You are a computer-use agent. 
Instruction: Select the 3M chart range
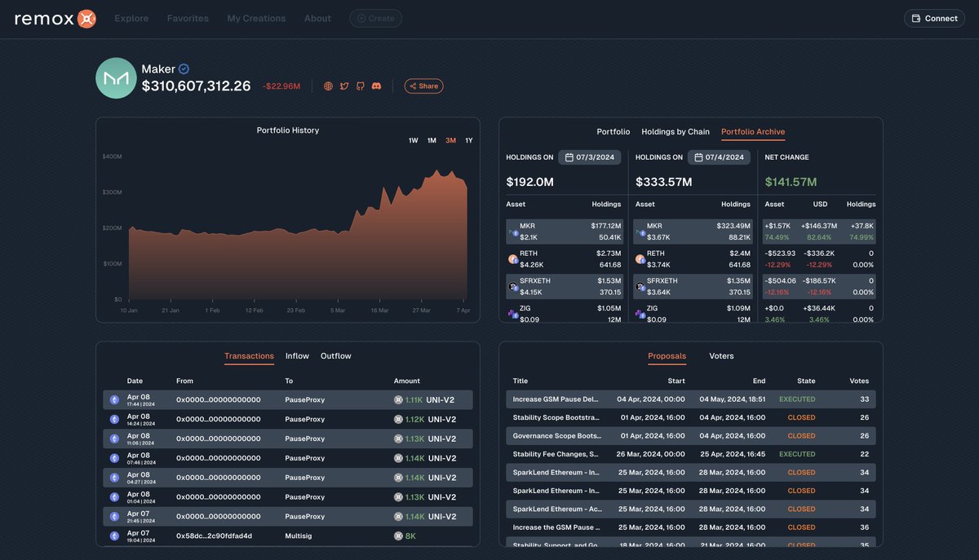coord(450,140)
